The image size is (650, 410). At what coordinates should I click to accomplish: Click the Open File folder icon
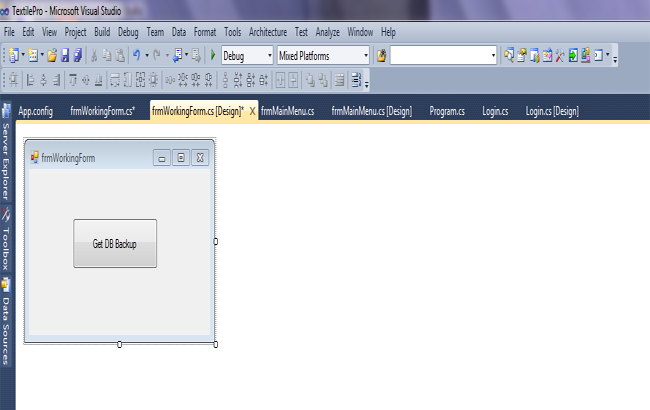coord(52,55)
